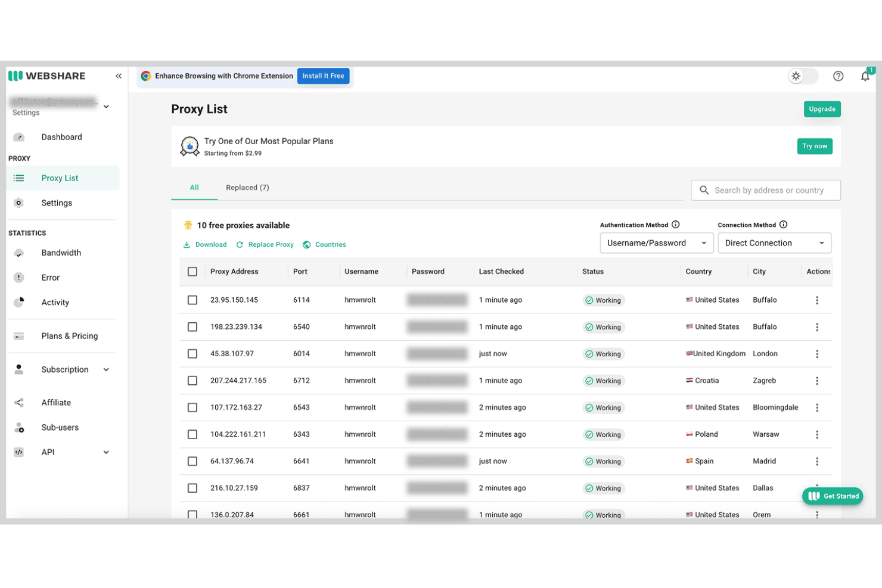882x588 pixels.
Task: Click the Proxy List lines icon
Action: coord(19,178)
